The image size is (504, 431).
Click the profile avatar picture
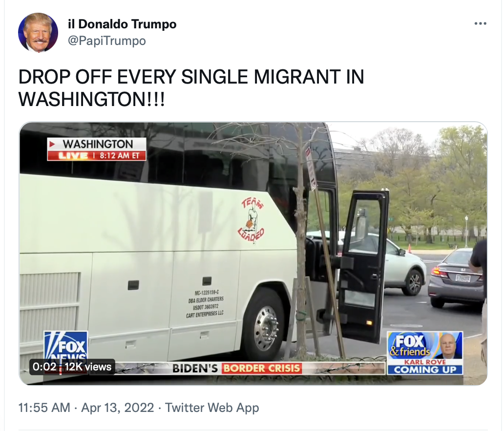coord(38,32)
